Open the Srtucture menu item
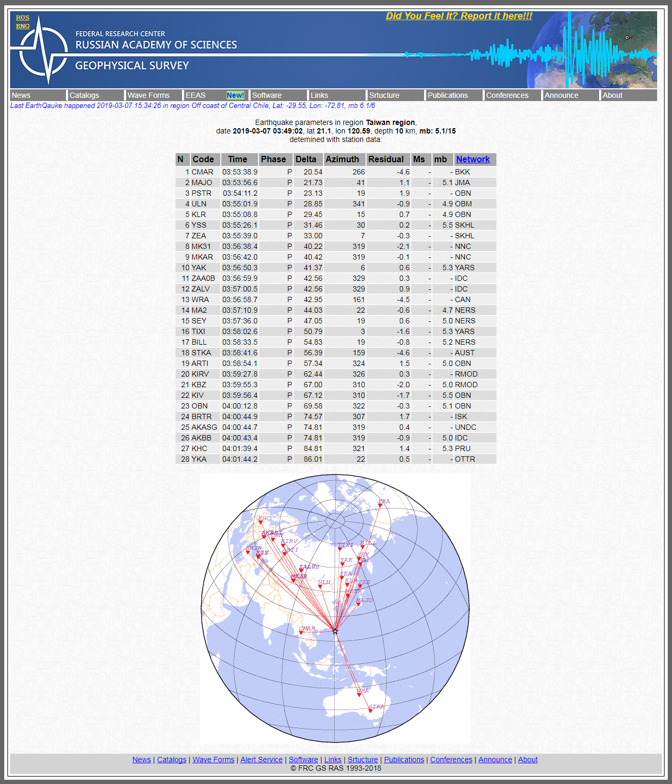Screen dimensions: 672x784 tap(396, 95)
